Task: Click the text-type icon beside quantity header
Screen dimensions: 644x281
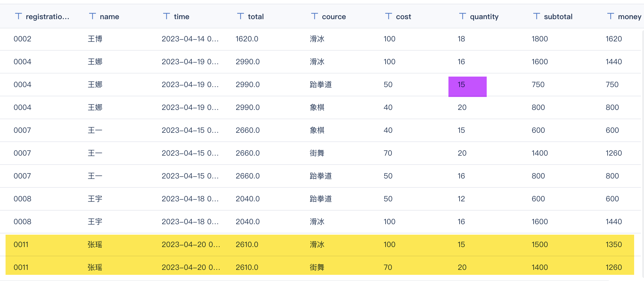Action: pyautogui.click(x=463, y=16)
